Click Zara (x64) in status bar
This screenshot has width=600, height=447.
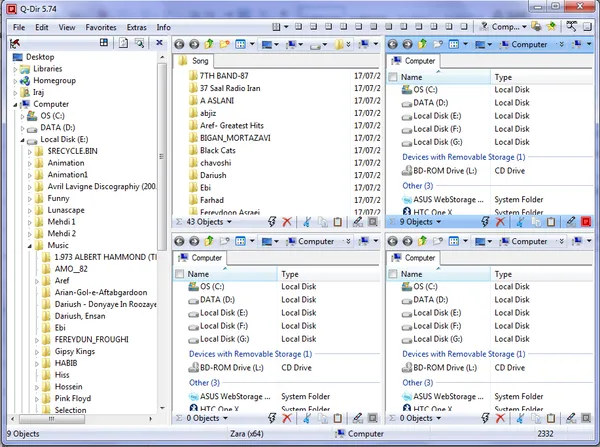click(246, 434)
